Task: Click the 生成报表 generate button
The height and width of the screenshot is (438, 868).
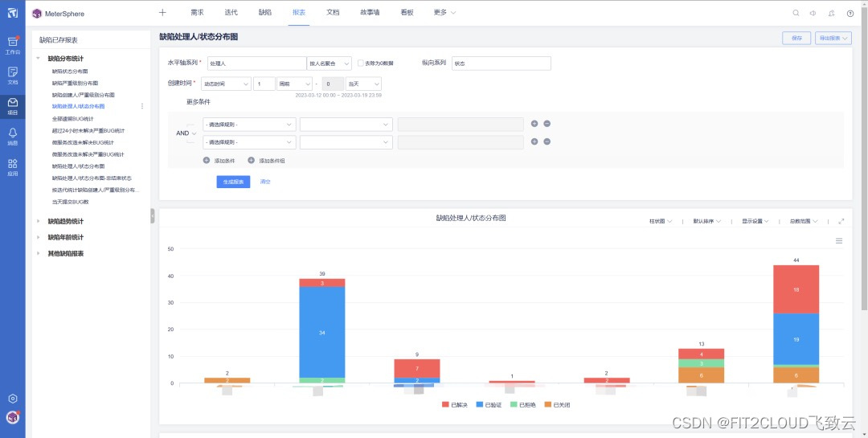Action: [x=233, y=182]
